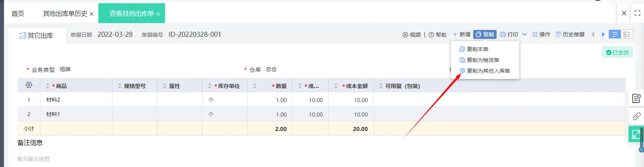
Task: Expand the 打印 dropdown arrow
Action: click(524, 35)
